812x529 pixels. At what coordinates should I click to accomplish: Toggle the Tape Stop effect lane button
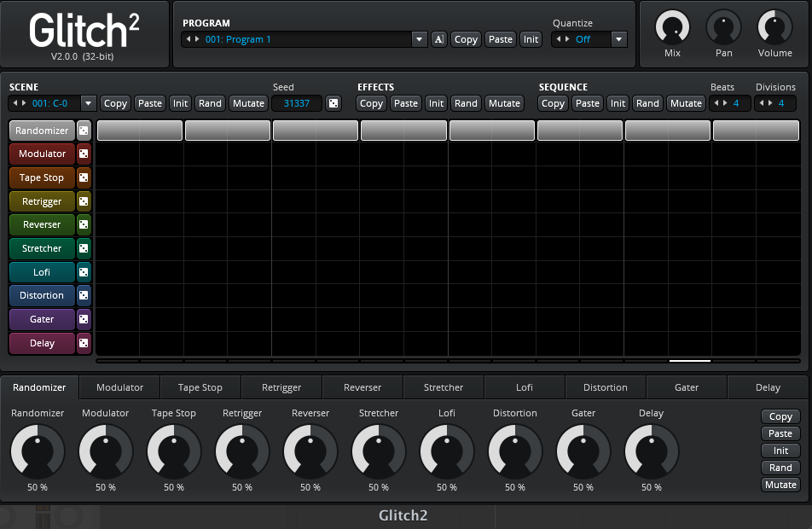[x=42, y=177]
